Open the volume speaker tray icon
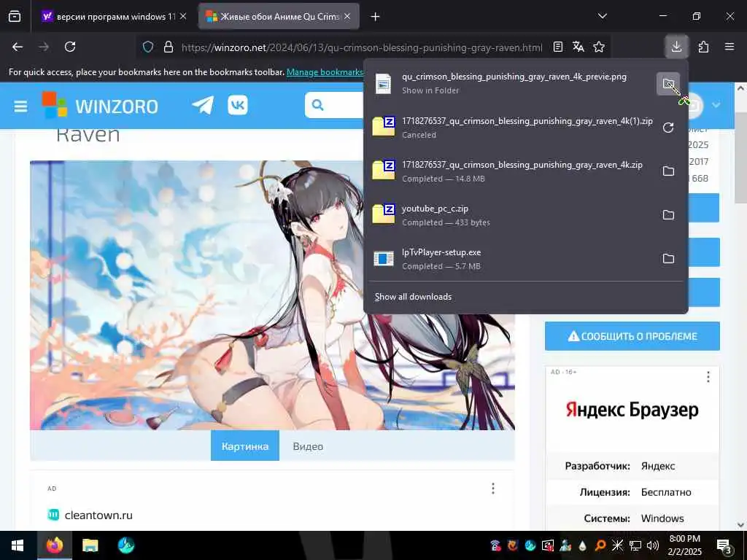747x560 pixels. tap(652, 545)
